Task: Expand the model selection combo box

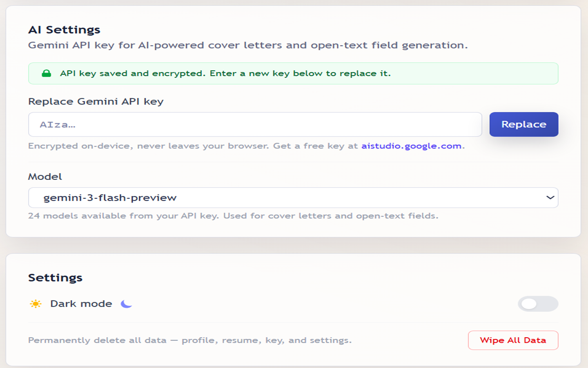Action: click(x=293, y=197)
